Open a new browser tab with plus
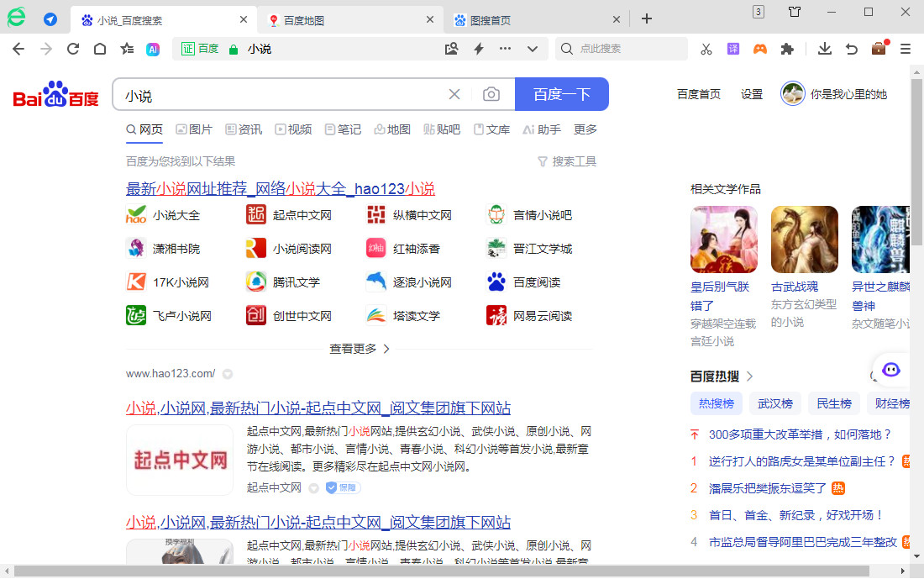This screenshot has height=579, width=924. tap(647, 18)
